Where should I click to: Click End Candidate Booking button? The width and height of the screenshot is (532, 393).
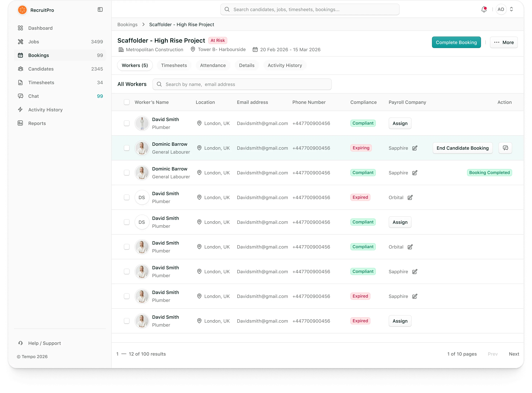(x=462, y=148)
